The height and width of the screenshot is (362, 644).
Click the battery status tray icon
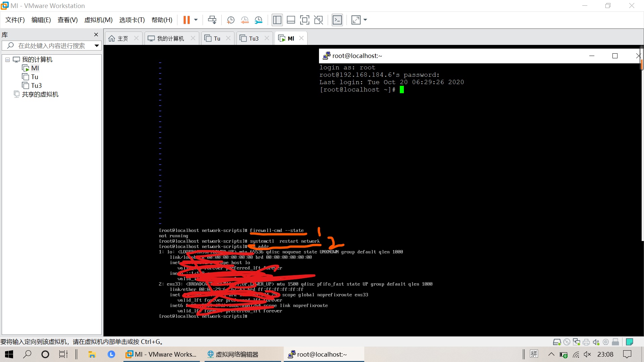click(x=563, y=355)
